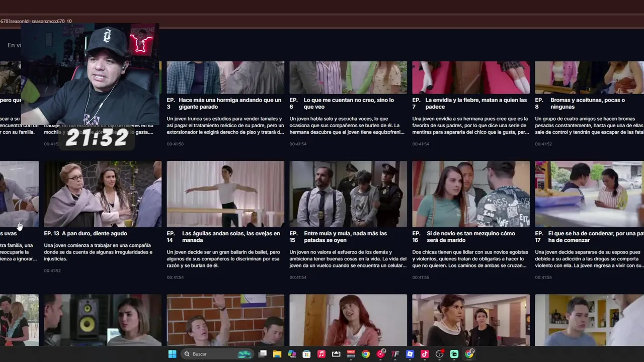Play episode 16 thumbnail with arguing couple
Viewport: 644px width, 362px height.
click(471, 194)
